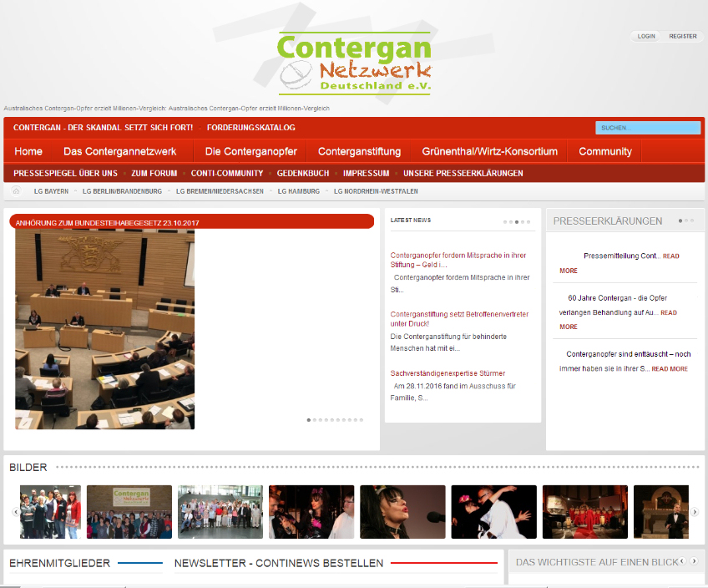This screenshot has height=588, width=708.
Task: Select last dot in Latest News pager
Action: 528,221
